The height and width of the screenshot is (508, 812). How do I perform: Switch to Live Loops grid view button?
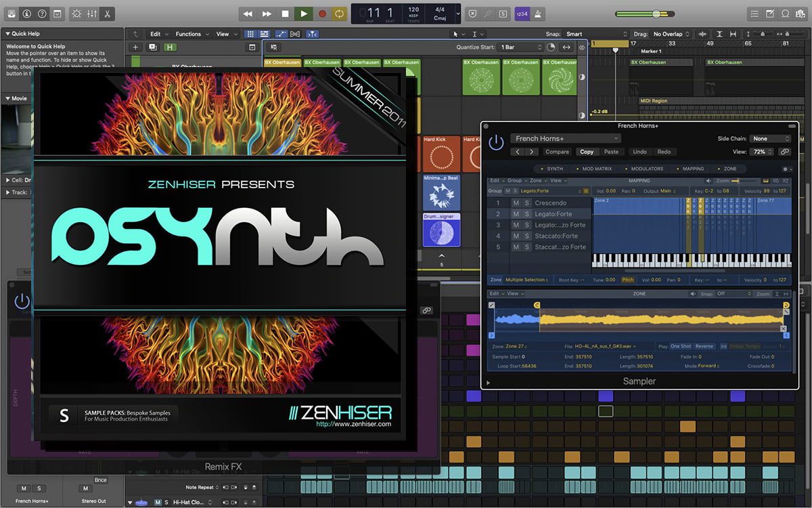(250, 34)
